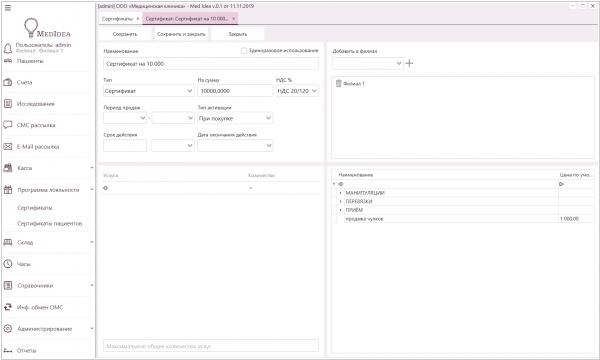
Task: Expand the ПЕРЕВЯЗКИ tree row
Action: click(x=341, y=201)
